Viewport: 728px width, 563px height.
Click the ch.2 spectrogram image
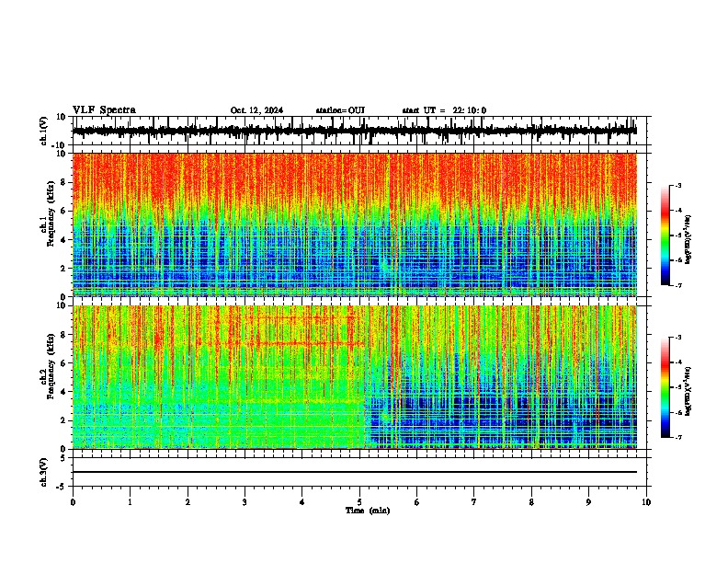(x=355, y=377)
